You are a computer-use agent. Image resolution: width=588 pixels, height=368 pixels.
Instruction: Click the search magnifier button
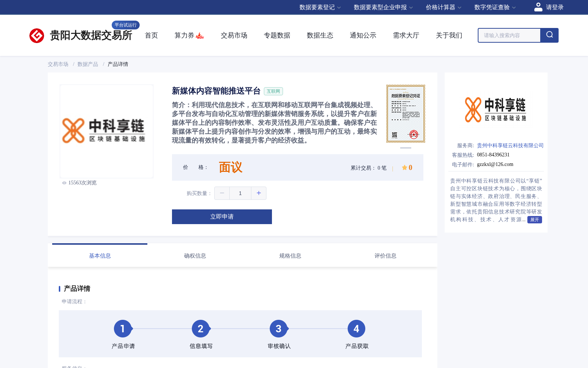tap(549, 35)
